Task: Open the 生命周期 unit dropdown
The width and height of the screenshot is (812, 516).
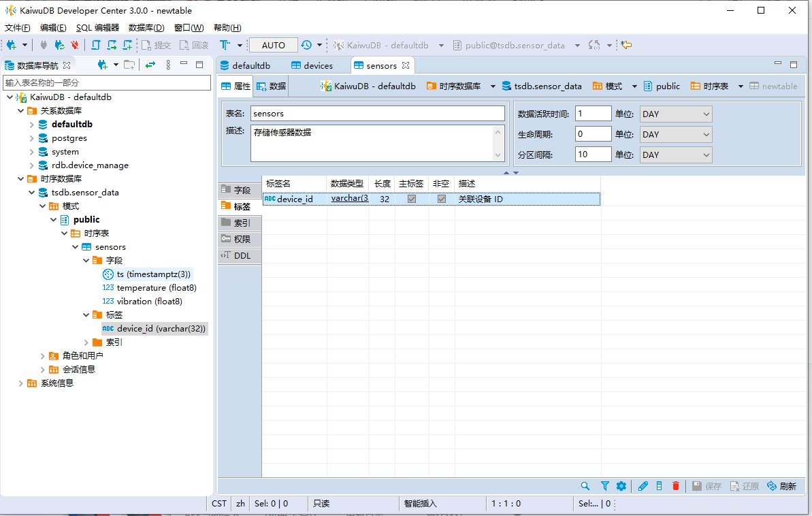Action: (676, 135)
